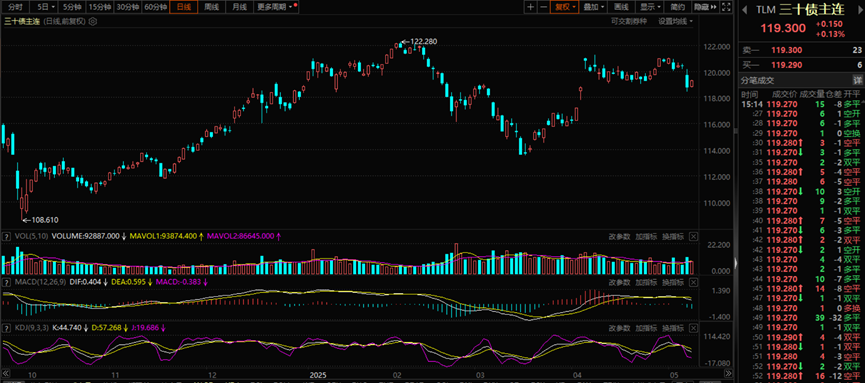Select the 15:14 trade row
The image size is (865, 383).
(802, 104)
